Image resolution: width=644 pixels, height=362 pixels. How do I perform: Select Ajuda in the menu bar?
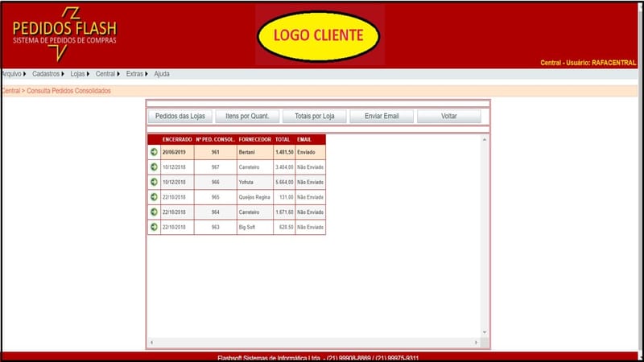pos(162,74)
